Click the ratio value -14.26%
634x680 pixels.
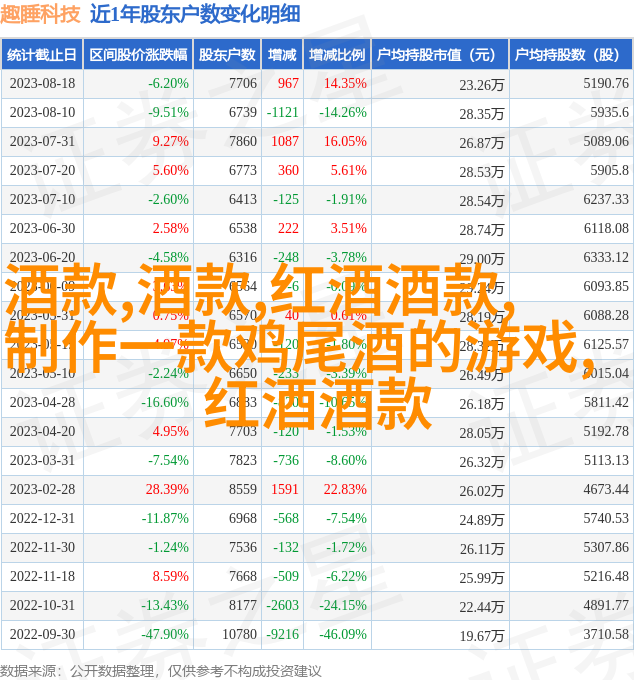(343, 112)
